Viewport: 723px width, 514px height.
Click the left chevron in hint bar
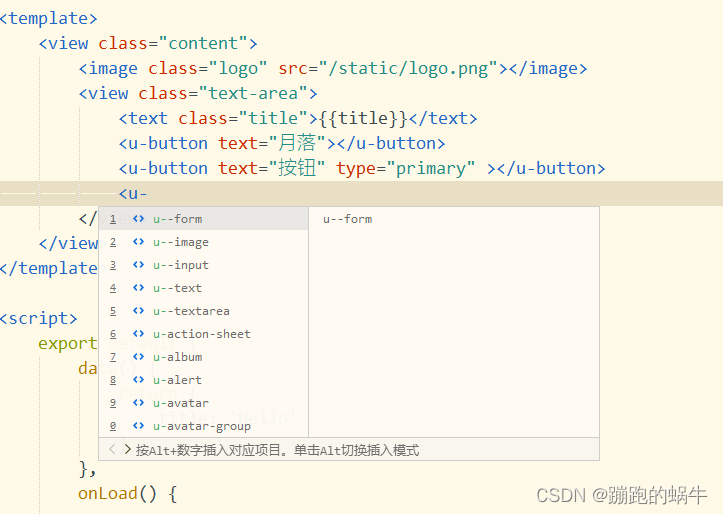coord(112,449)
